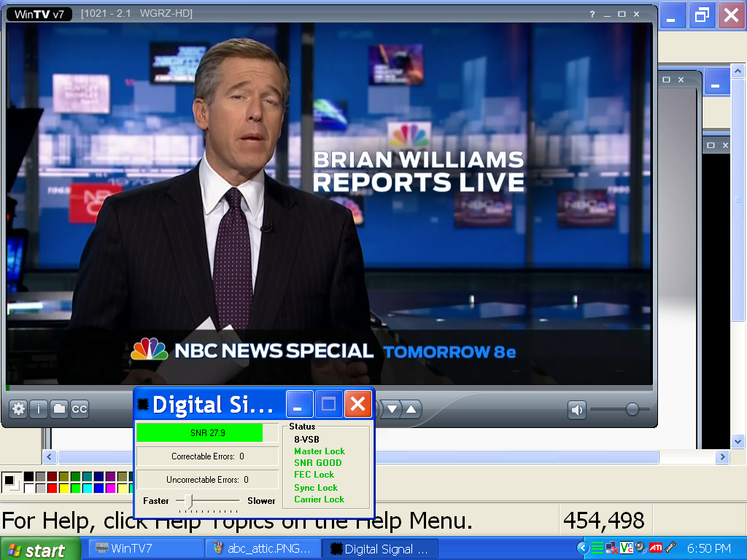Toggle closed captions CC button
The height and width of the screenshot is (560, 747).
[x=79, y=408]
